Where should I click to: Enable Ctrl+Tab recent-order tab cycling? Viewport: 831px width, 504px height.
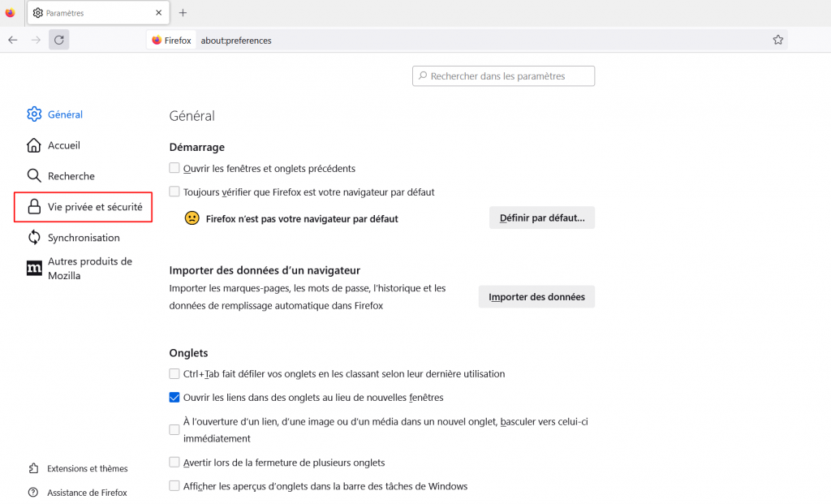[x=174, y=374]
